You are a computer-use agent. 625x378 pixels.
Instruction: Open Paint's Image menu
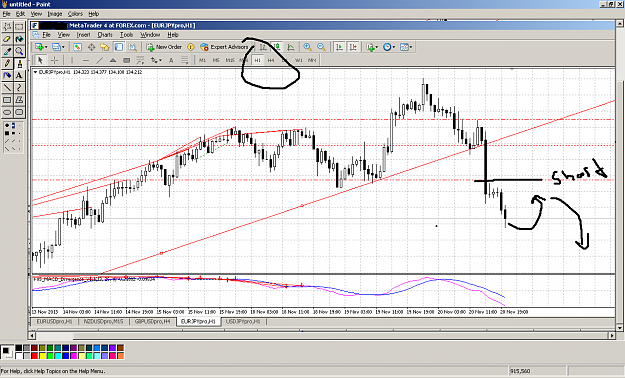[x=55, y=14]
